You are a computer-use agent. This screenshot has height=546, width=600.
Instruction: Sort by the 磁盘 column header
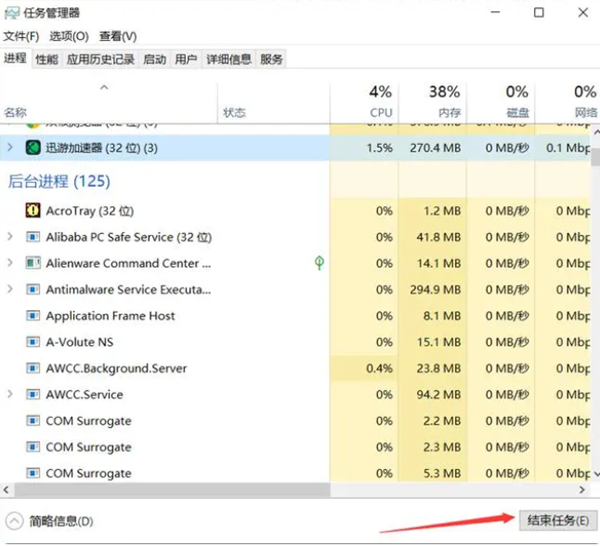(x=501, y=103)
